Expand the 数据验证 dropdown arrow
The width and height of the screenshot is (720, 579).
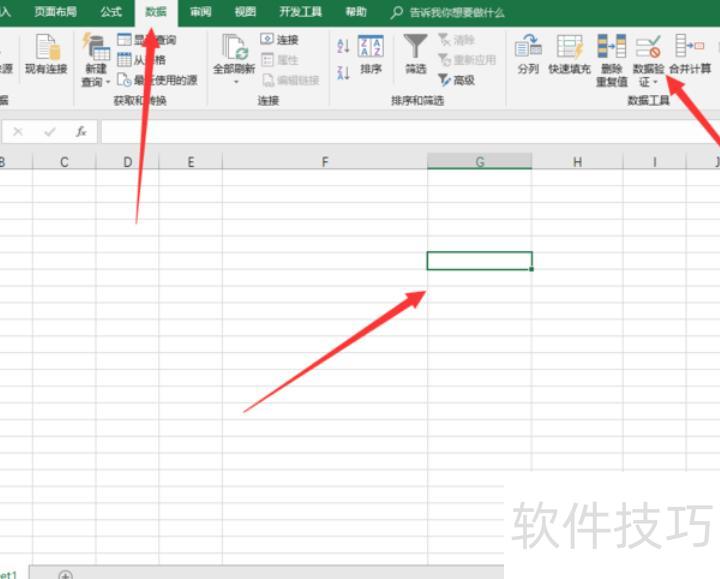(655, 82)
